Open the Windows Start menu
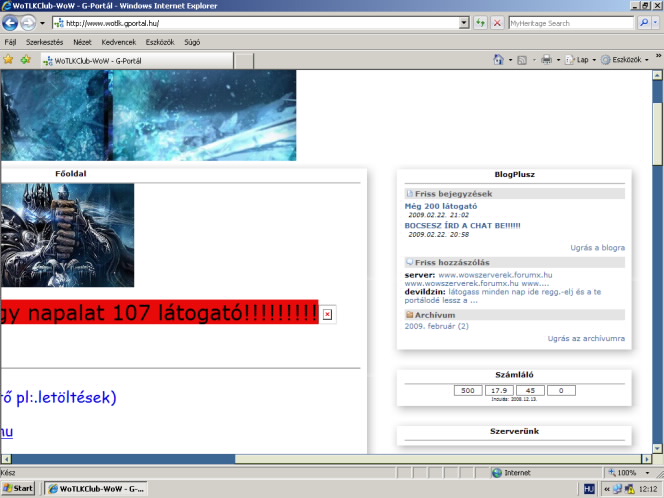Viewport: 664px width, 498px height. 18,489
